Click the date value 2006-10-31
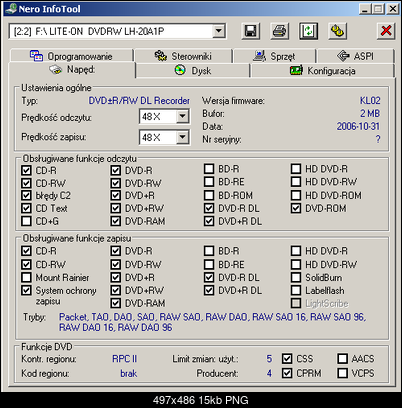The height and width of the screenshot is (408, 402). point(358,126)
